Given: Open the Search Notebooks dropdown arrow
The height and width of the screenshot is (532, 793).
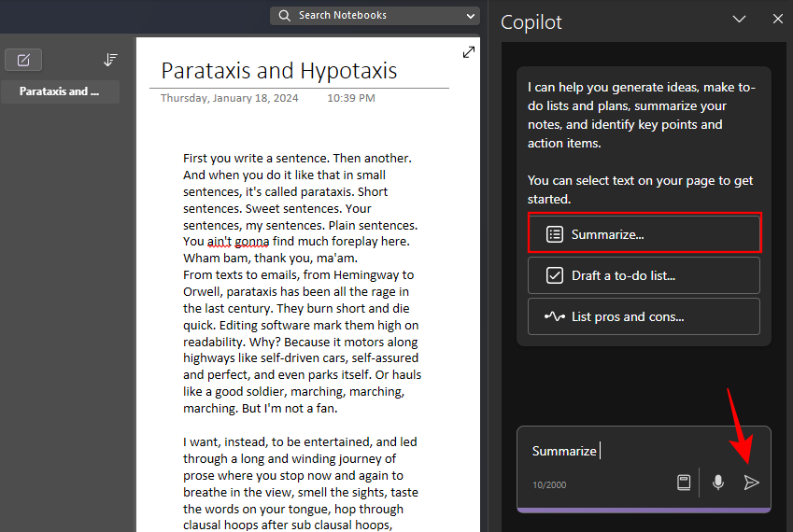Looking at the screenshot, I should [471, 16].
